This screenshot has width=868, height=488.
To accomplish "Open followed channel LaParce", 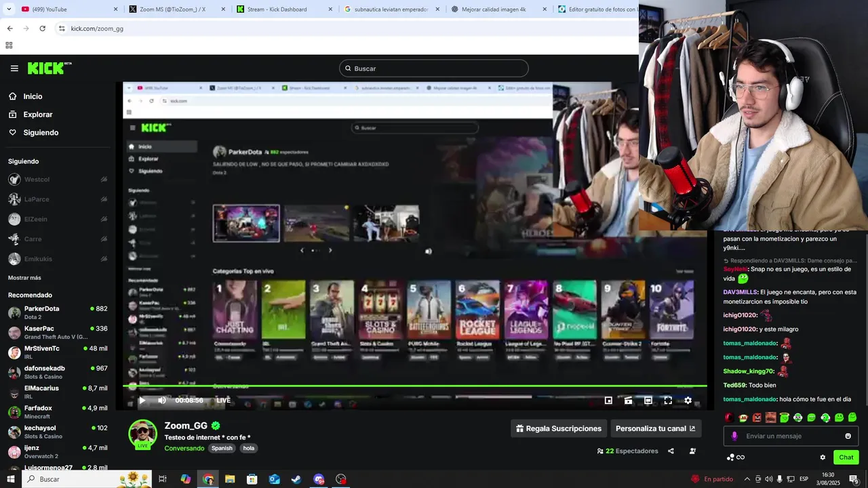I will tap(58, 199).
